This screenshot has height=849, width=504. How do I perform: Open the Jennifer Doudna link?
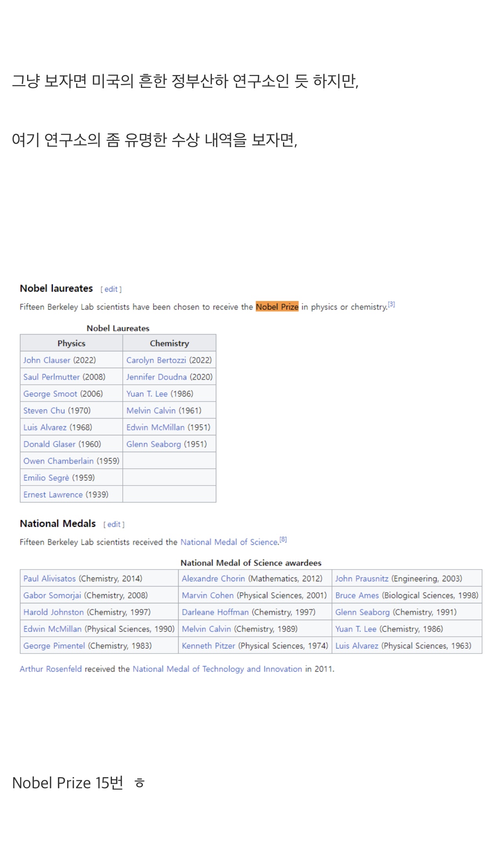coord(157,377)
